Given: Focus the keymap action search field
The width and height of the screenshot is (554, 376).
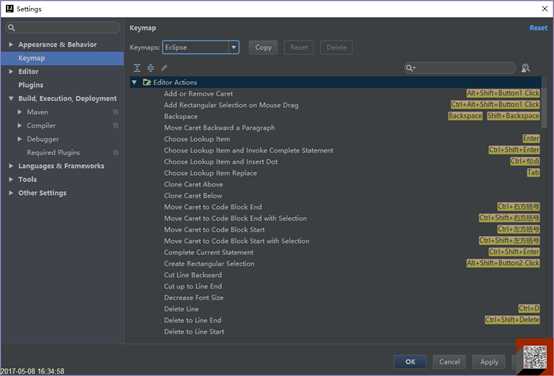Looking at the screenshot, I should [459, 68].
